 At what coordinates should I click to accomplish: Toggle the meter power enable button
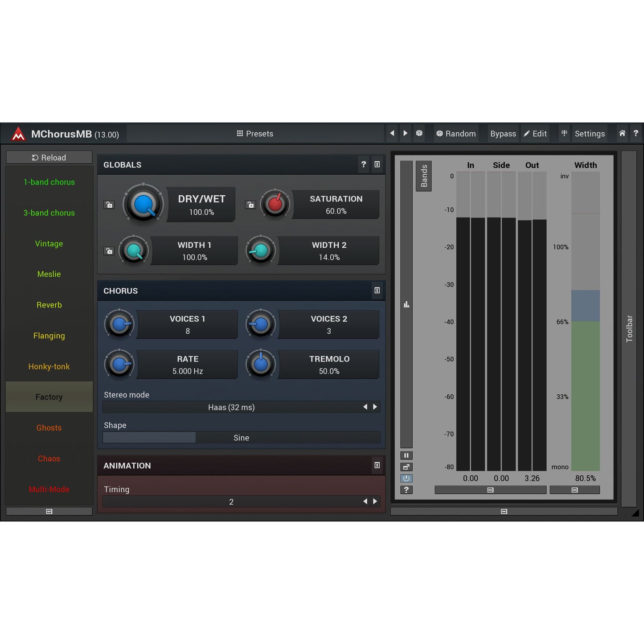[x=406, y=478]
